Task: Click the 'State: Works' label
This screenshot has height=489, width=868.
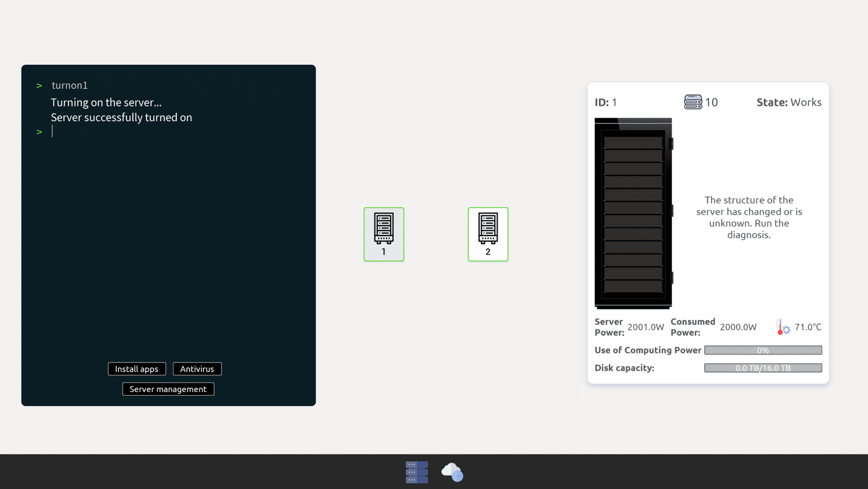Action: click(789, 102)
